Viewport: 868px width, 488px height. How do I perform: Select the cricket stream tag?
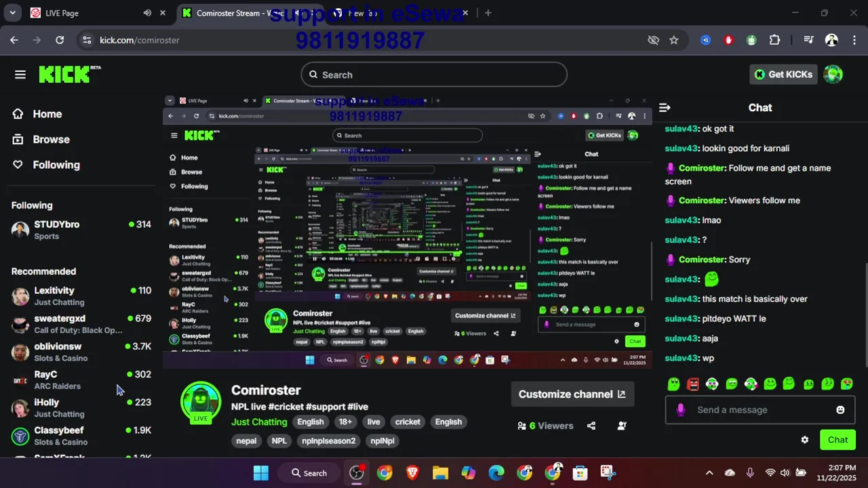[x=408, y=422]
